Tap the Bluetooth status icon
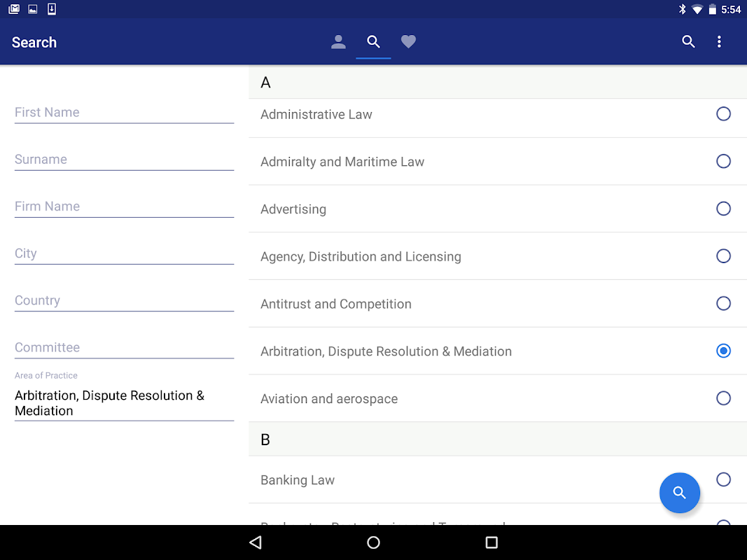Viewport: 747px width, 560px height. pyautogui.click(x=682, y=9)
